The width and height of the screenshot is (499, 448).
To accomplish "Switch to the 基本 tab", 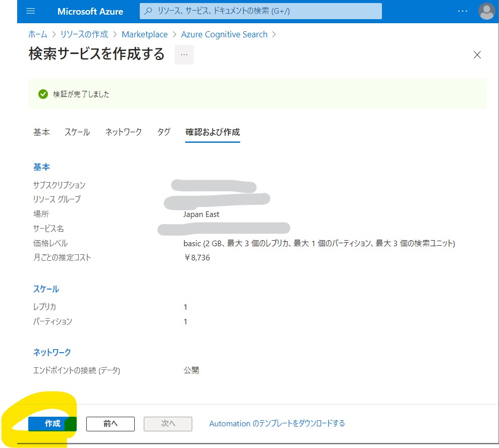I will point(42,132).
